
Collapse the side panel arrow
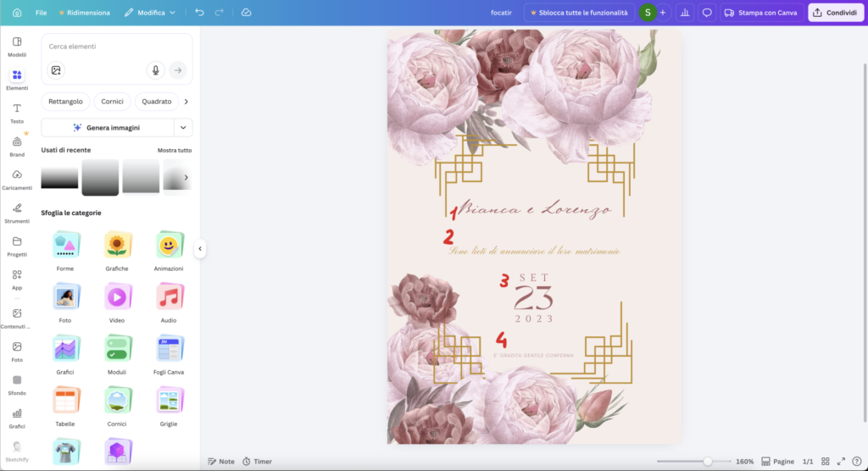pos(200,248)
